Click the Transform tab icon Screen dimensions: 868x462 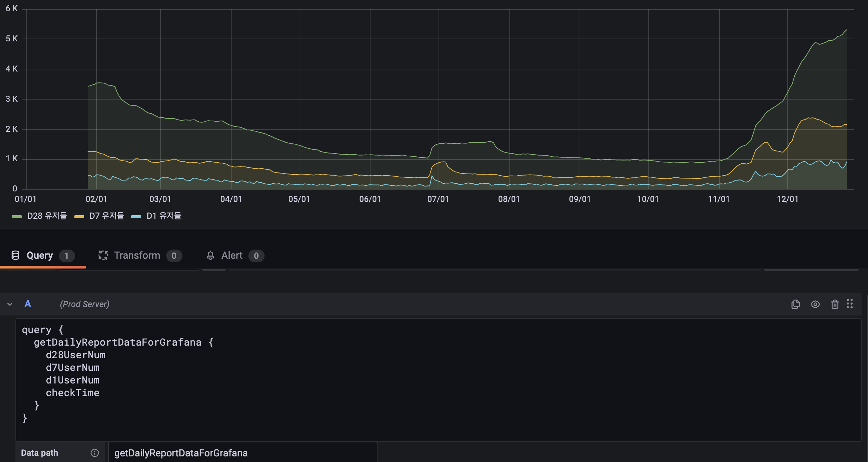click(103, 255)
